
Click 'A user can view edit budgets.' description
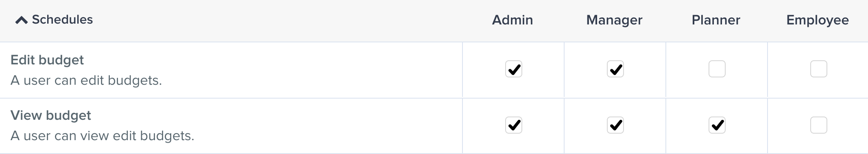pyautogui.click(x=103, y=136)
